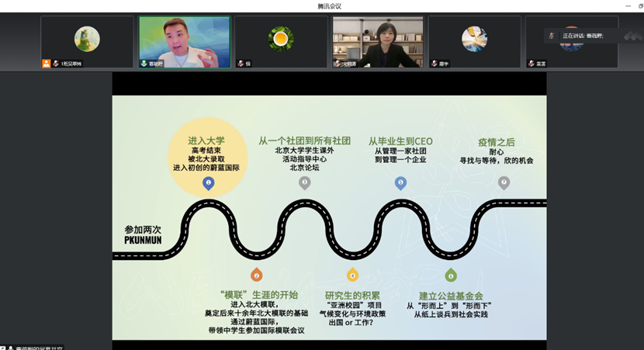Viewport: 644px width, 350px height.
Task: Click green marker 6 above 建立公益基金会
Action: tap(450, 275)
